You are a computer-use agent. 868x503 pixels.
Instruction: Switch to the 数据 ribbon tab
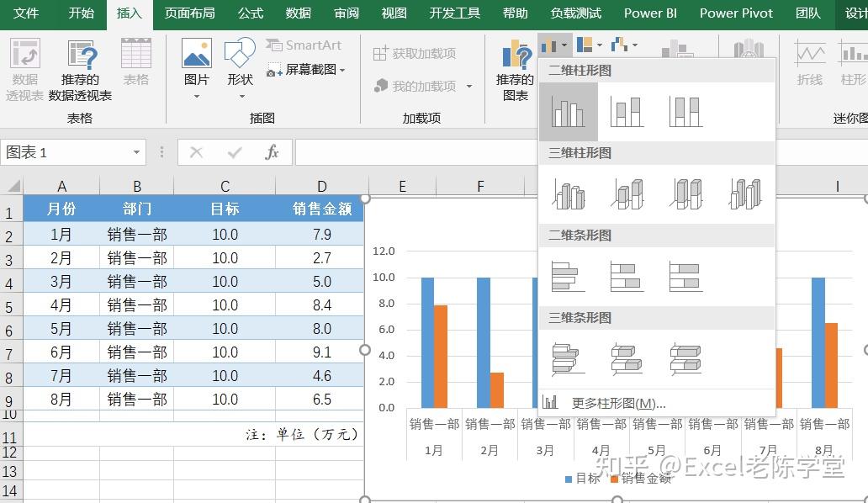[x=298, y=13]
